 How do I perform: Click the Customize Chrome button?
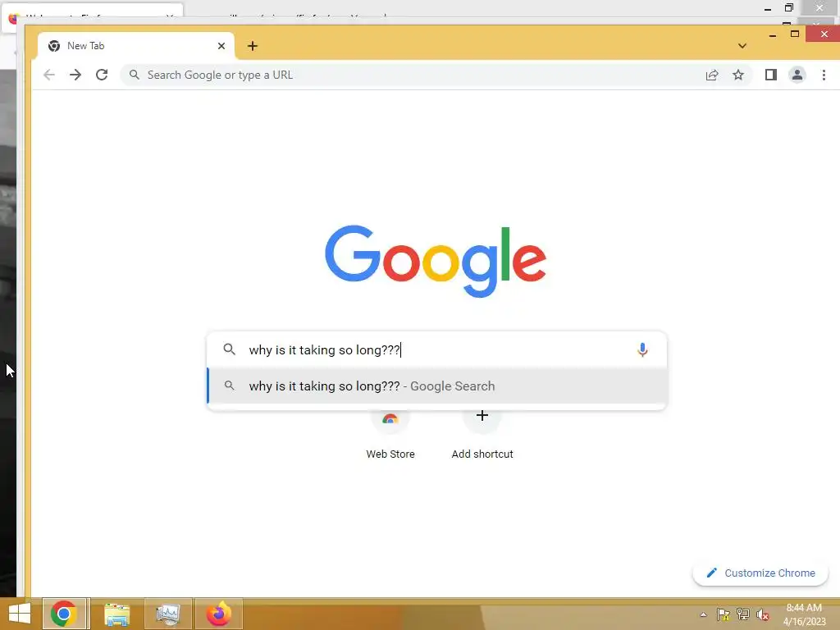click(x=760, y=573)
